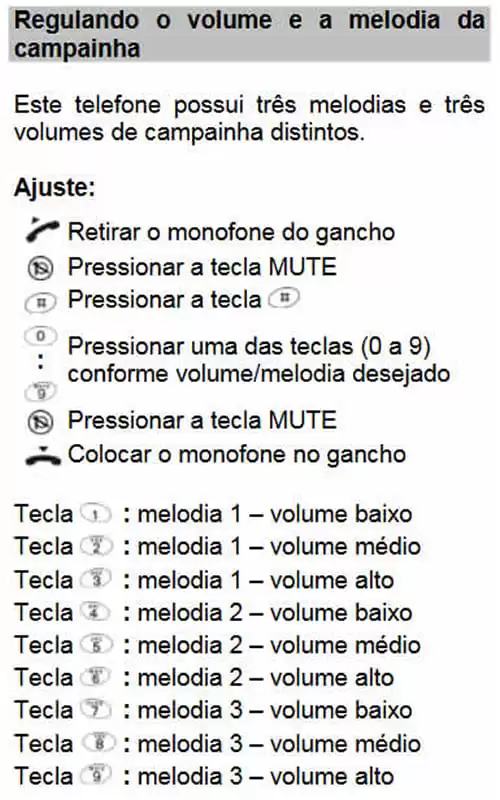500x800 pixels.
Task: Click the hash key icon at line start
Action: [x=41, y=303]
